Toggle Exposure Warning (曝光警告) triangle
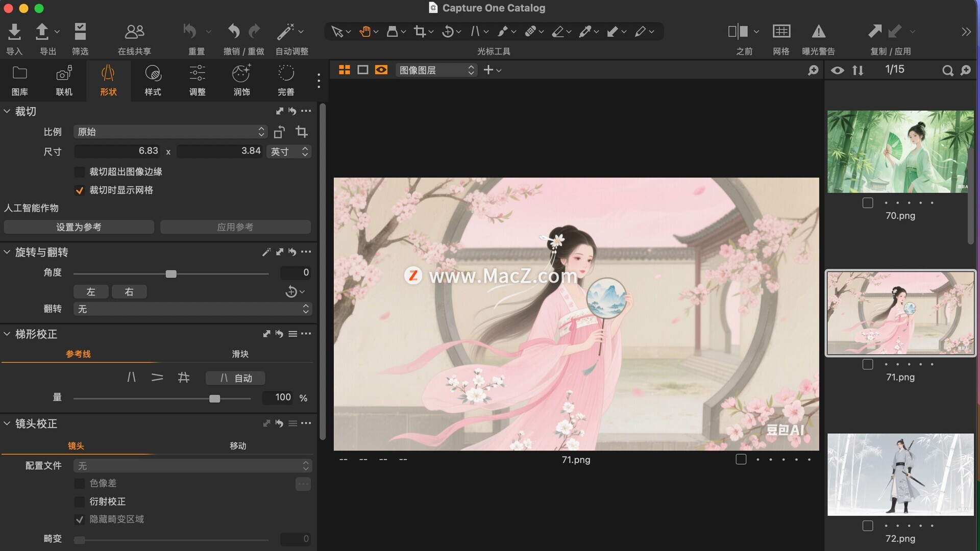 [819, 32]
